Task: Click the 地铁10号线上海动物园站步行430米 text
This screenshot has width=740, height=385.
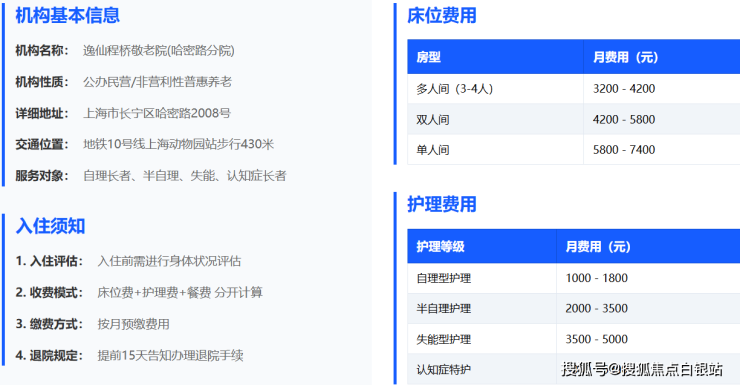Action: [x=178, y=144]
